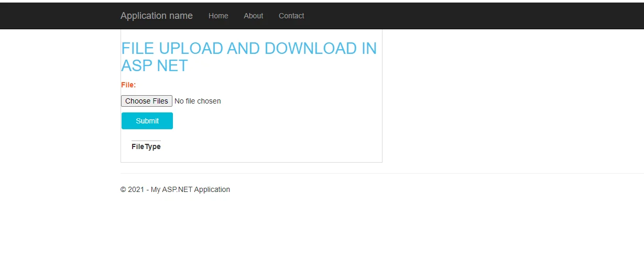Click the Choose Files button
This screenshot has height=261, width=644.
[x=147, y=101]
